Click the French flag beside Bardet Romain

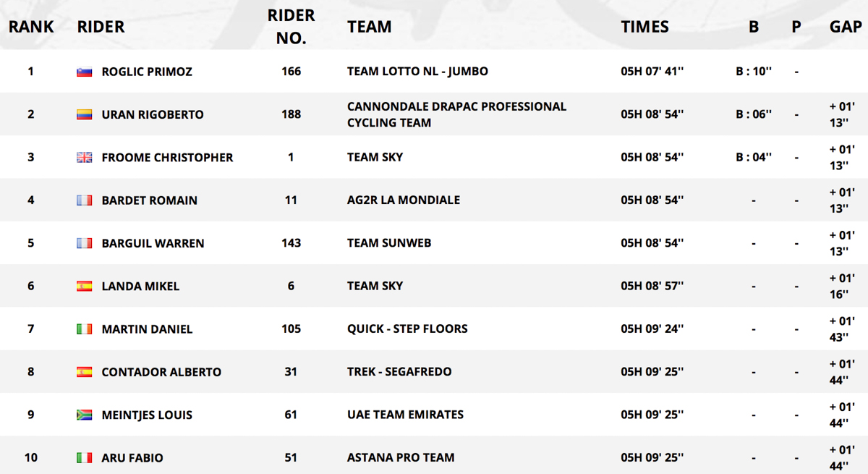click(x=85, y=200)
